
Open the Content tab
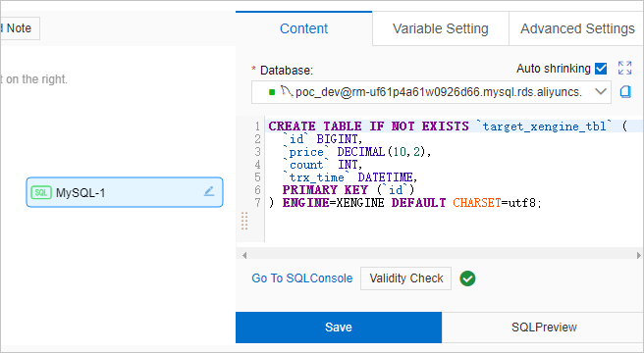(x=304, y=28)
